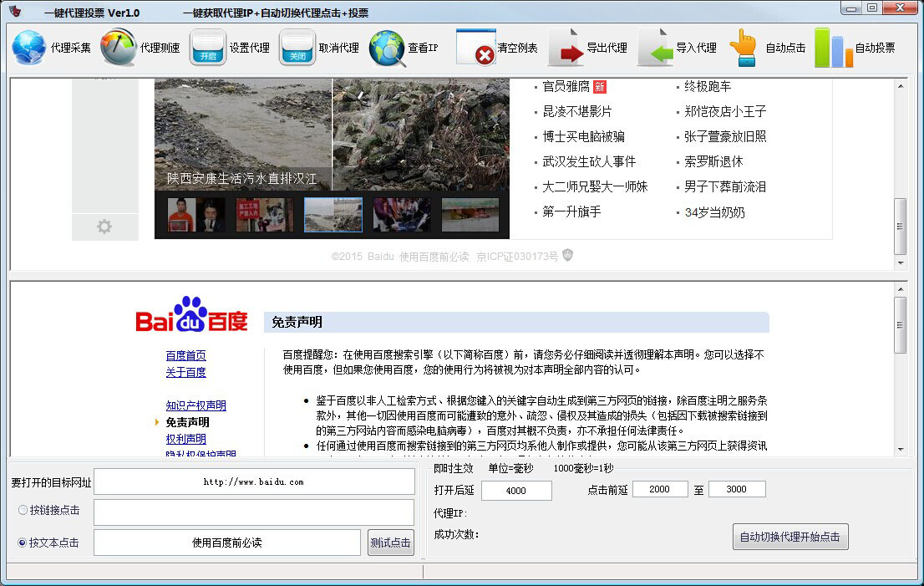Click the empty link-click input field
924x586 pixels.
tap(254, 512)
